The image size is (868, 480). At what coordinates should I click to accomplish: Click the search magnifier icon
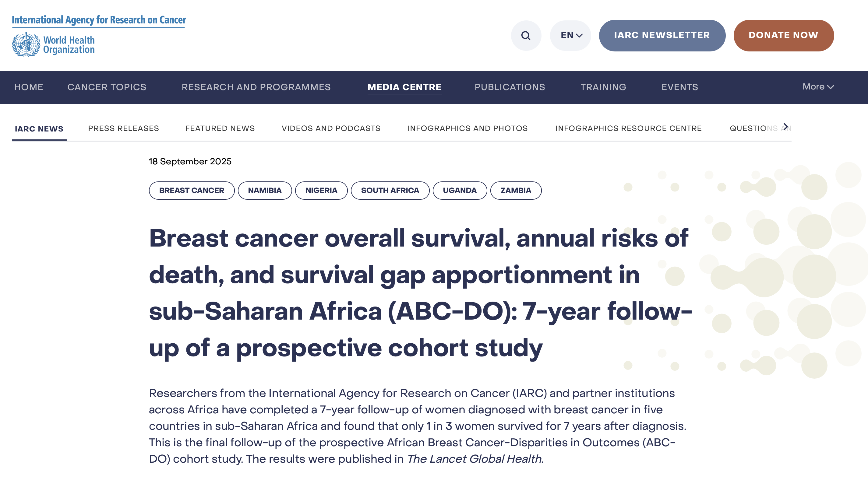click(x=526, y=35)
